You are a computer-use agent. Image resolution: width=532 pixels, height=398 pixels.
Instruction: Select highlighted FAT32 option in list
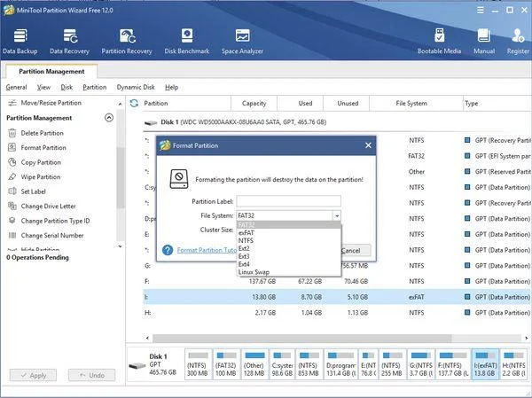[x=289, y=225]
